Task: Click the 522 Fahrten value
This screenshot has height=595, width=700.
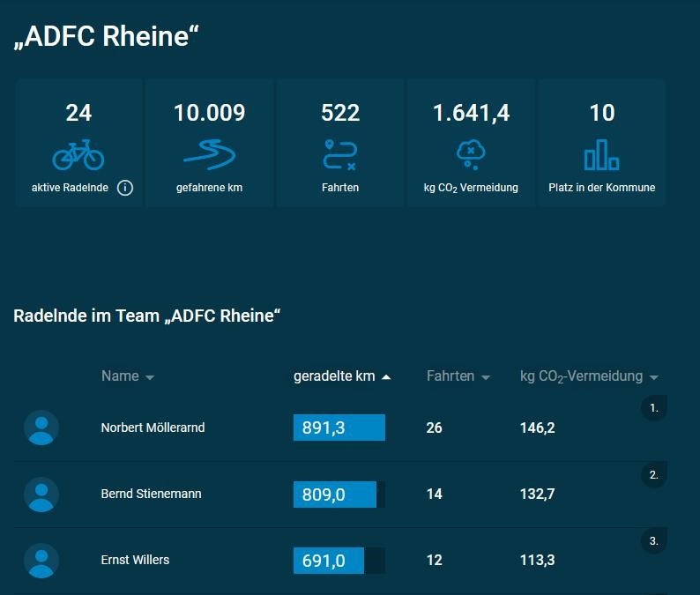Action: (340, 113)
